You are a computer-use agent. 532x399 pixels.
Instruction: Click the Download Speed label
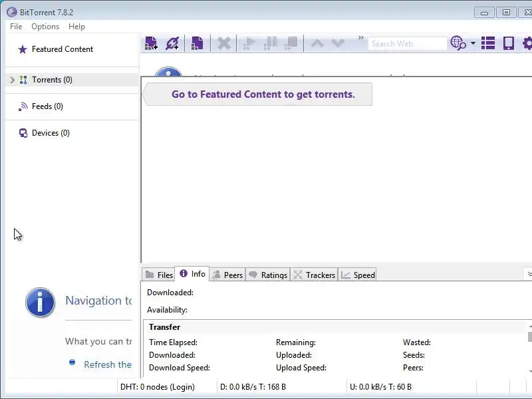[180, 368]
